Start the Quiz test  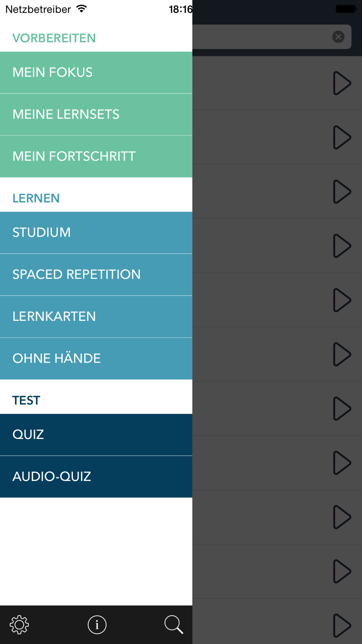pyautogui.click(x=96, y=435)
